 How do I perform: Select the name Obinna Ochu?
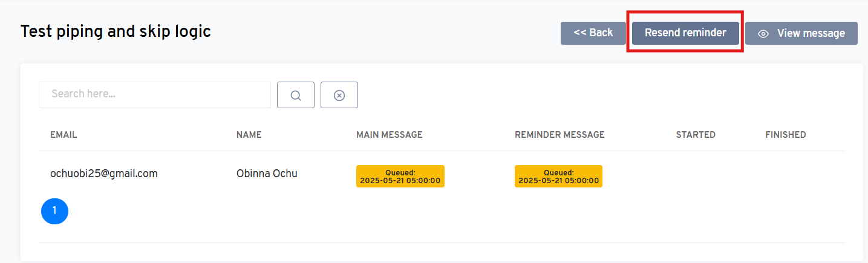click(267, 174)
